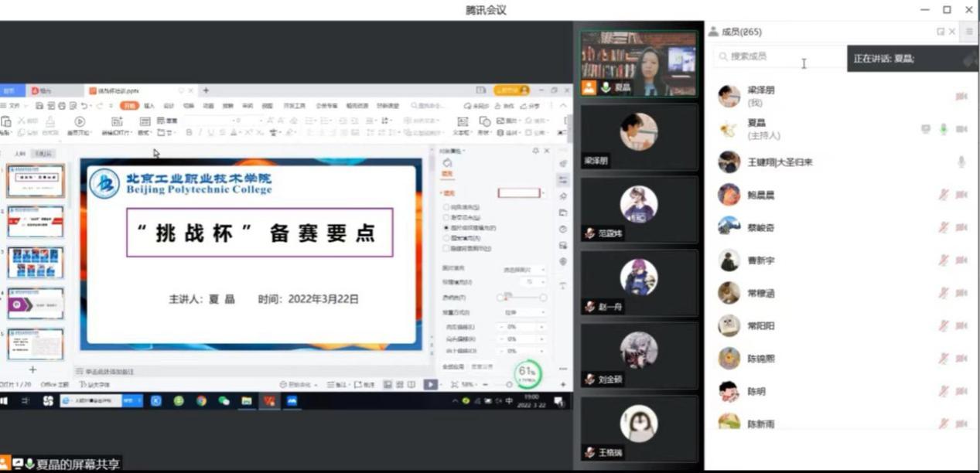This screenshot has width=980, height=473.
Task: Pin the object properties pane using pin icon
Action: [535, 151]
